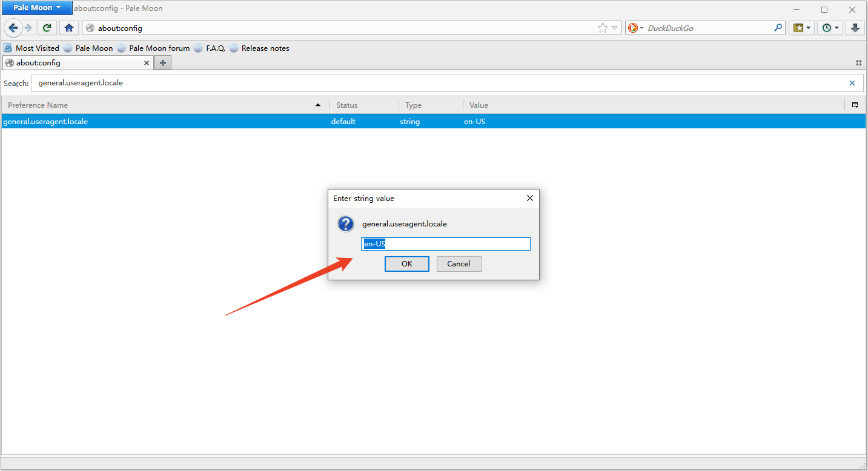
Task: Confirm the string value with OK
Action: pos(406,264)
